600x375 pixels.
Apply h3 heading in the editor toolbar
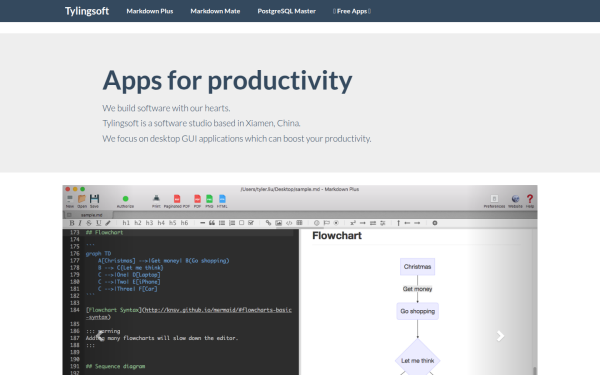[x=149, y=223]
